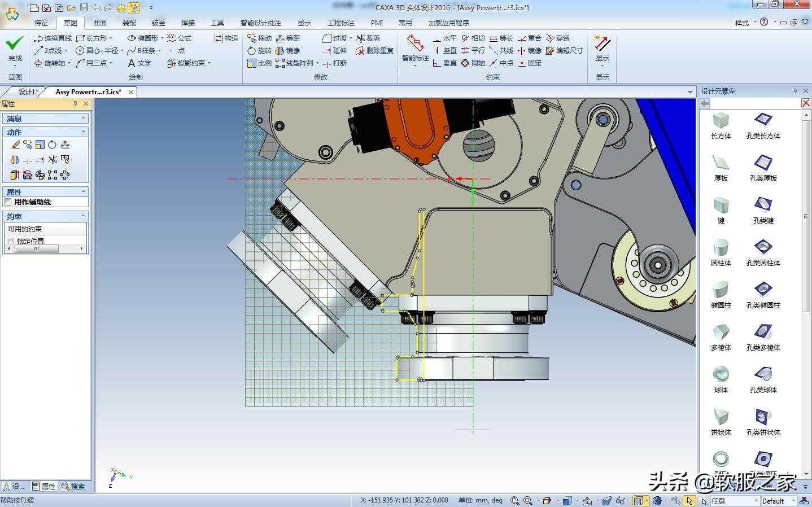The height and width of the screenshot is (507, 812).
Task: Open the 过渡 fillet dropdown arrow
Action: tap(351, 38)
